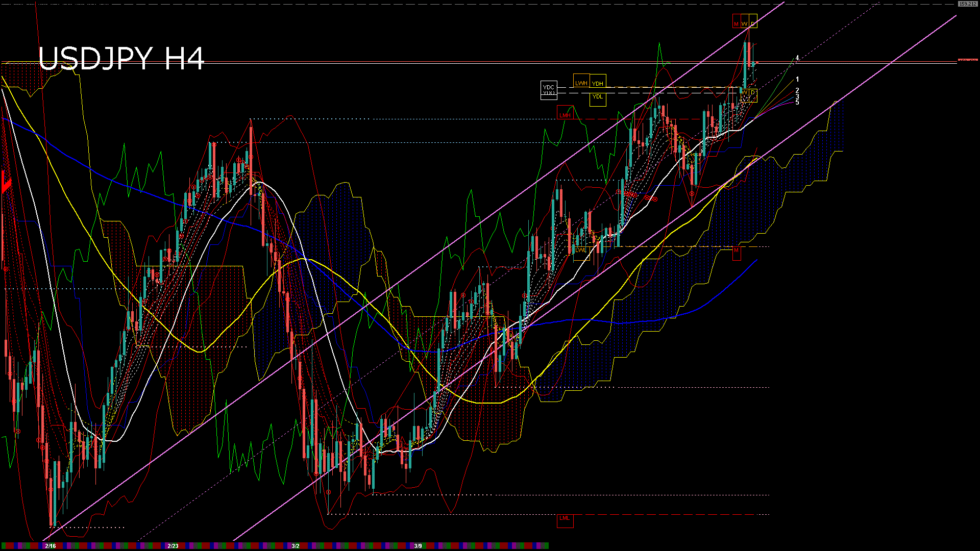Click projection line label 4

(x=797, y=58)
